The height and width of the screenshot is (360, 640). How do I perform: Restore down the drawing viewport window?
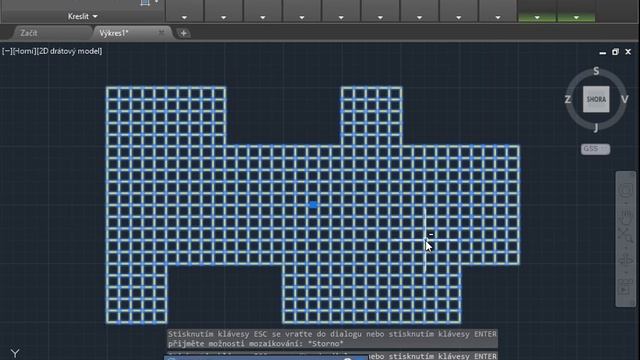pos(615,52)
